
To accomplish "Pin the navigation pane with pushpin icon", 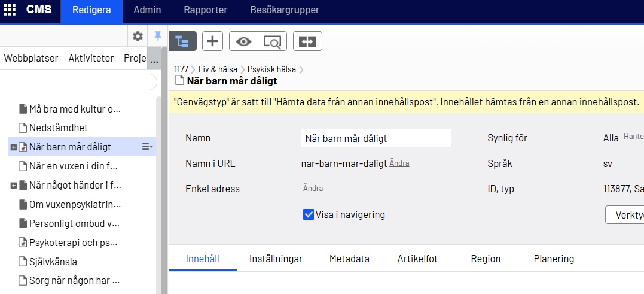I will tap(158, 37).
